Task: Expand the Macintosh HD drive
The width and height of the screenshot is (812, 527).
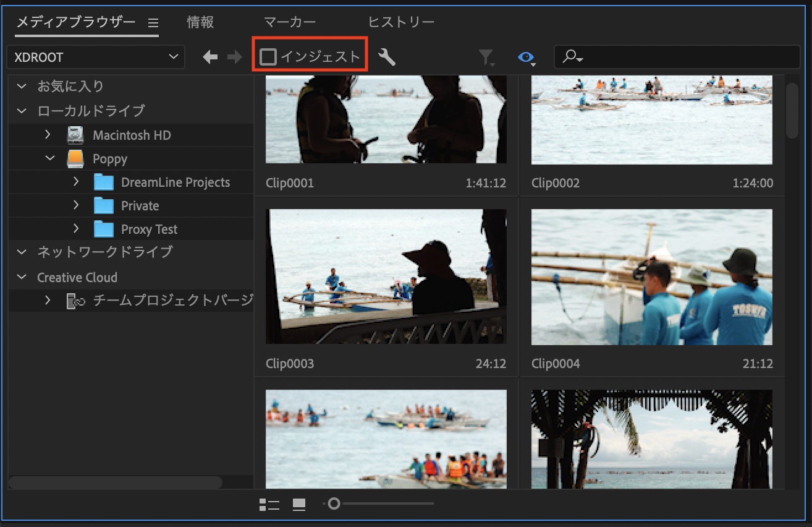Action: click(48, 135)
